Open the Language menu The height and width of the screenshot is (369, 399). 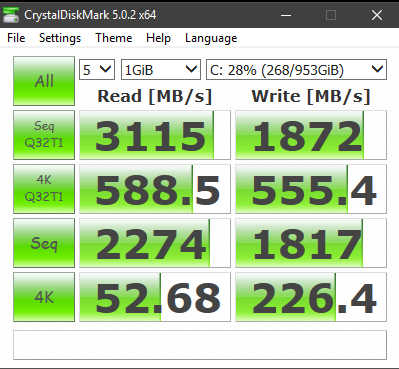click(x=211, y=38)
